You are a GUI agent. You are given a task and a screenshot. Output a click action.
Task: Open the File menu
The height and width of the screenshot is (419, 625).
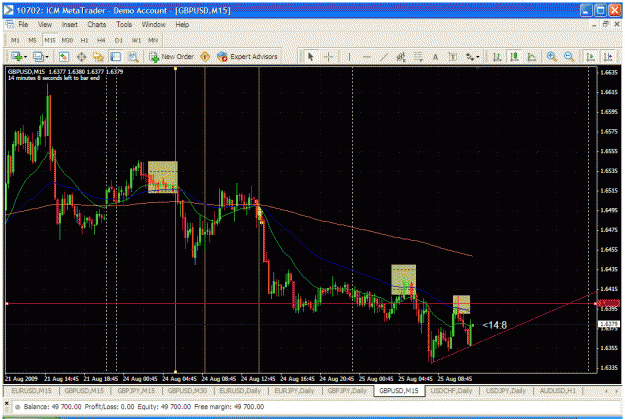[23, 24]
